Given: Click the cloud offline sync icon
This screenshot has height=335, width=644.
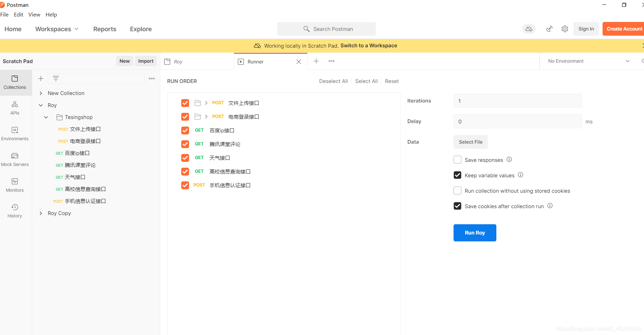Looking at the screenshot, I should [529, 29].
